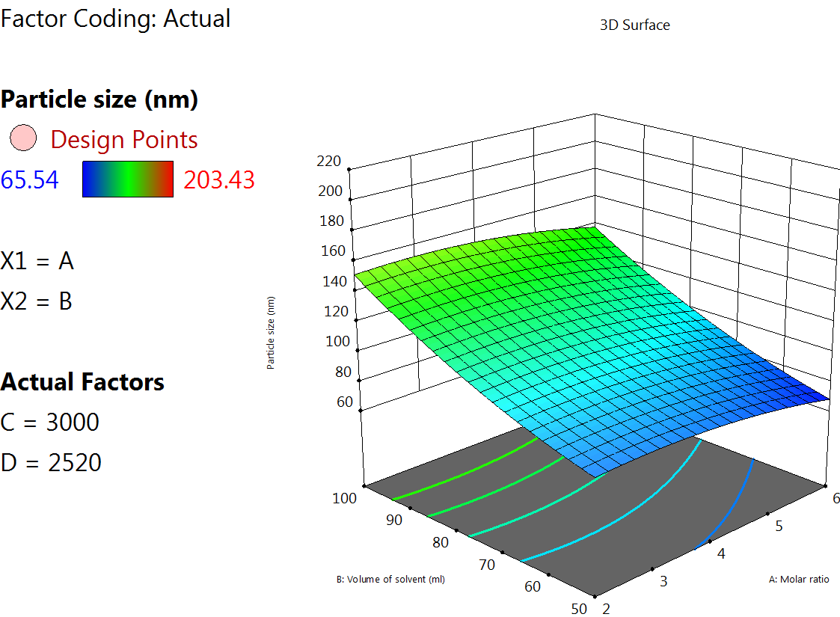Click the minimum value 65.54
The width and height of the screenshot is (840, 617).
click(30, 180)
